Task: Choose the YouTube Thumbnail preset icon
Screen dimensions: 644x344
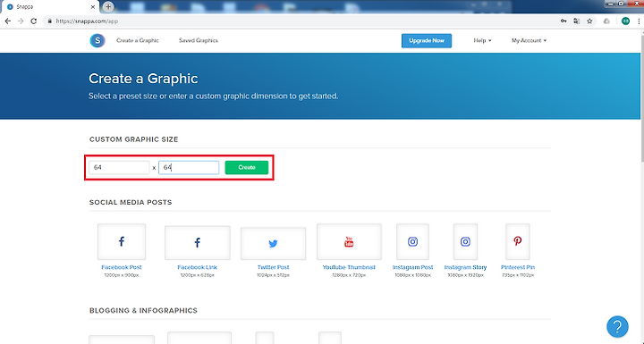Action: (349, 241)
